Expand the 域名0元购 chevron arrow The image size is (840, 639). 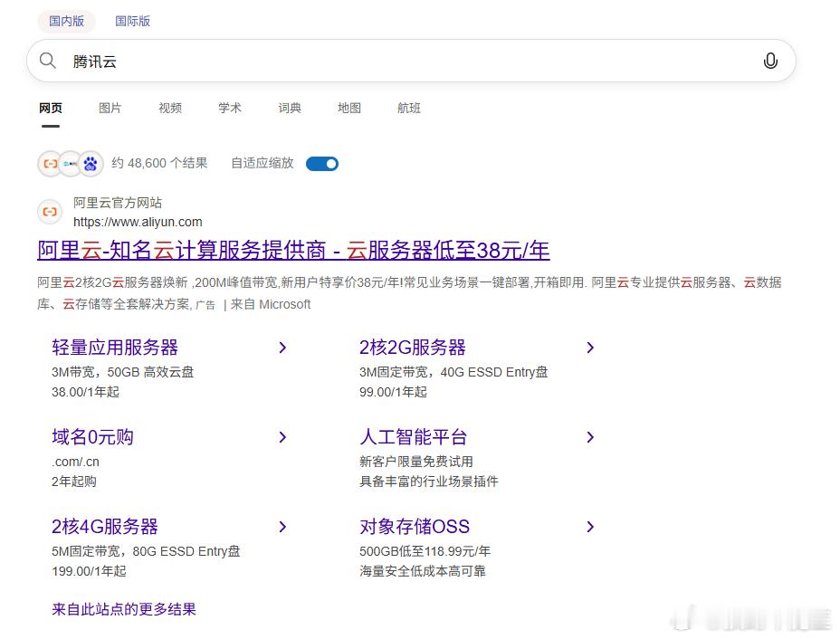click(x=282, y=437)
